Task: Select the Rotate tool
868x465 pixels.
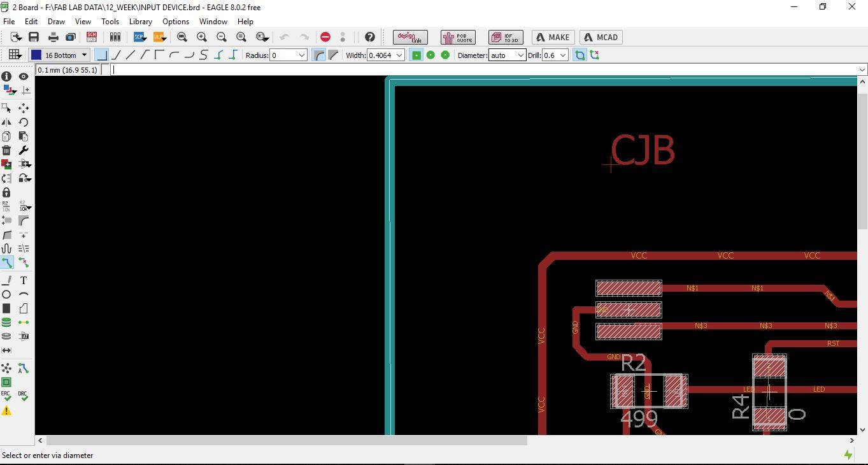Action: tap(24, 122)
